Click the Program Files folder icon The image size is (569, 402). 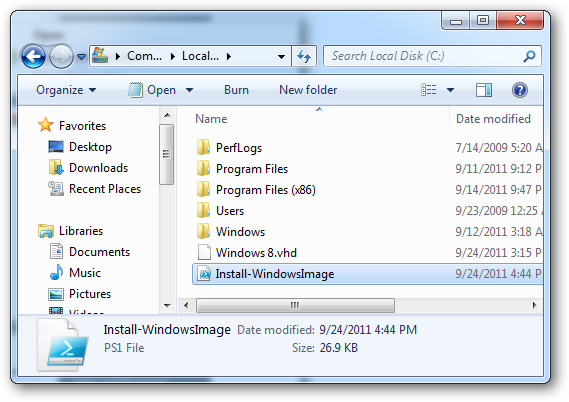coord(203,168)
